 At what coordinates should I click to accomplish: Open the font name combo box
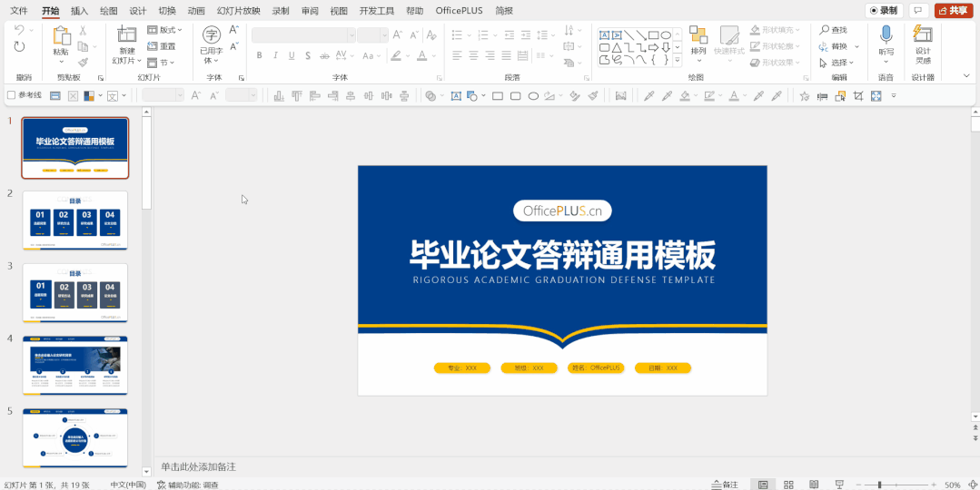(x=303, y=35)
